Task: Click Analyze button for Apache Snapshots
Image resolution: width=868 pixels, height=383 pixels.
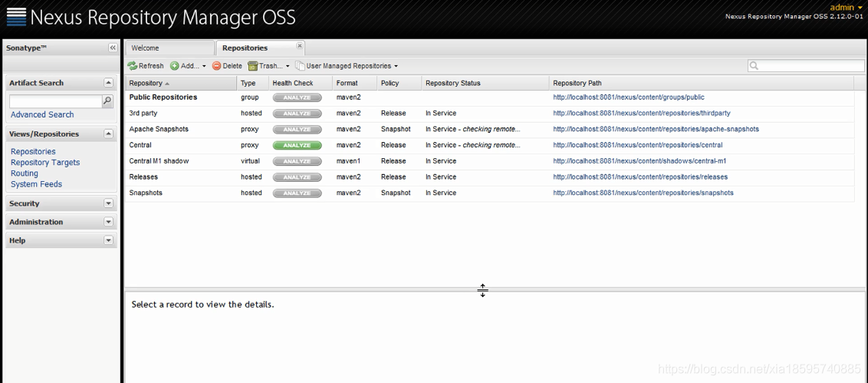Action: 298,129
